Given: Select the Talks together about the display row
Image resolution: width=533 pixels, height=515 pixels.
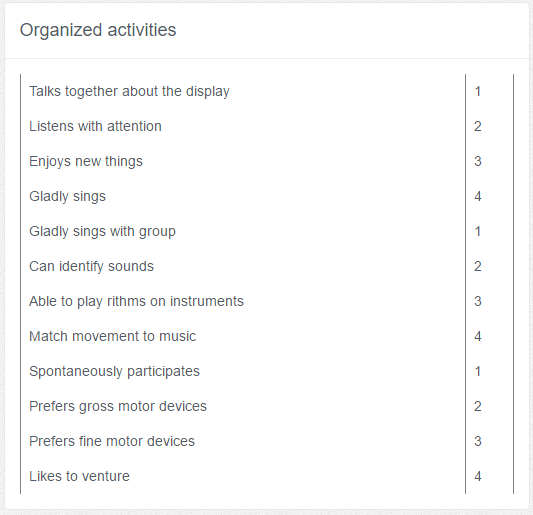Looking at the screenshot, I should coord(267,91).
